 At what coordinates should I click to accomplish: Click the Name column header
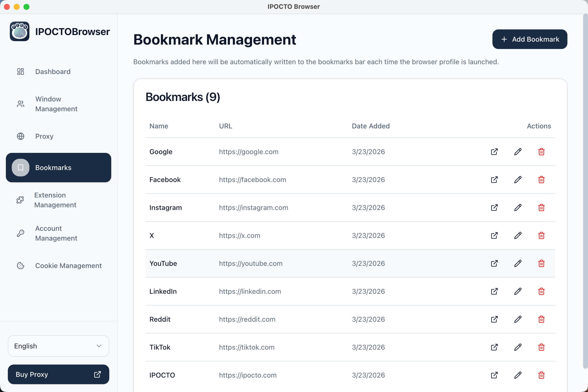(x=159, y=126)
